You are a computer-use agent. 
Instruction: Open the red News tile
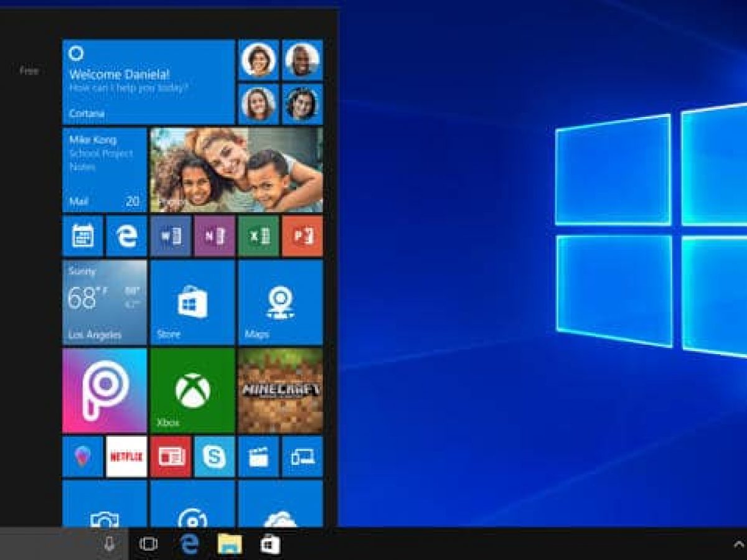tap(171, 457)
